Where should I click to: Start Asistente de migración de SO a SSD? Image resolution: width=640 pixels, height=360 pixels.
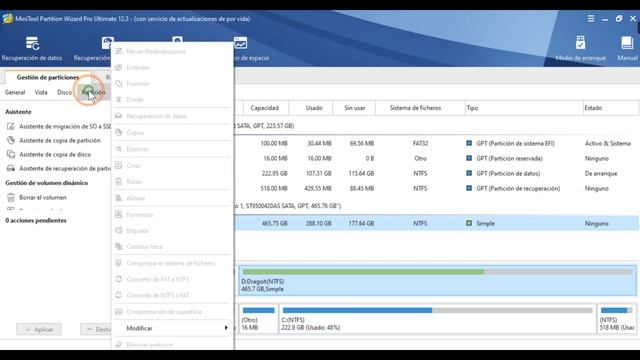tap(58, 127)
